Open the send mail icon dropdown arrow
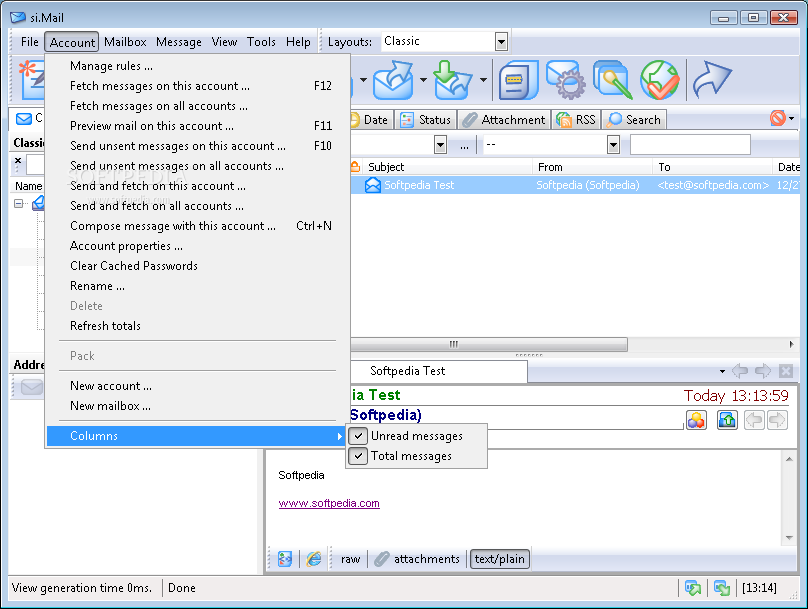Screen dimensions: 808x609 pos(424,80)
